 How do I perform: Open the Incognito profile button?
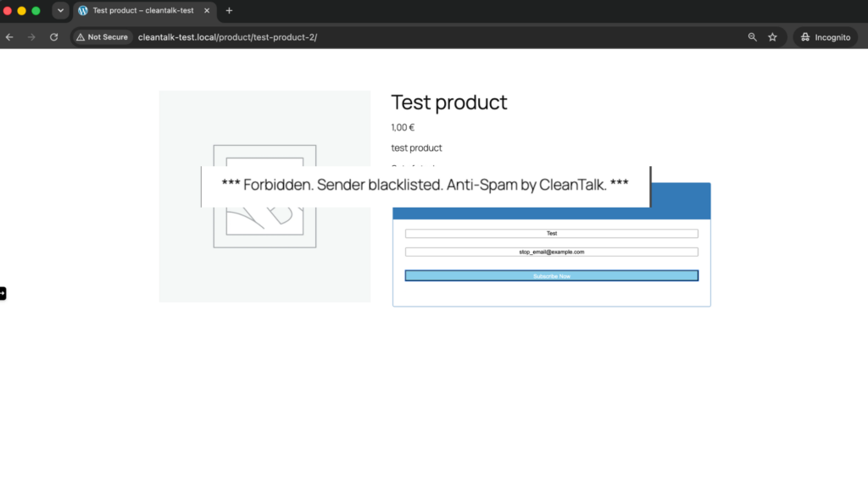[x=826, y=37]
